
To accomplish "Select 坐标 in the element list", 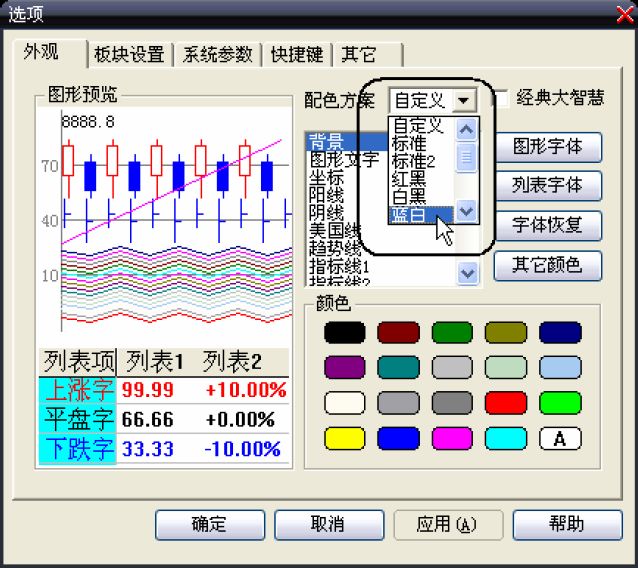I will (327, 178).
